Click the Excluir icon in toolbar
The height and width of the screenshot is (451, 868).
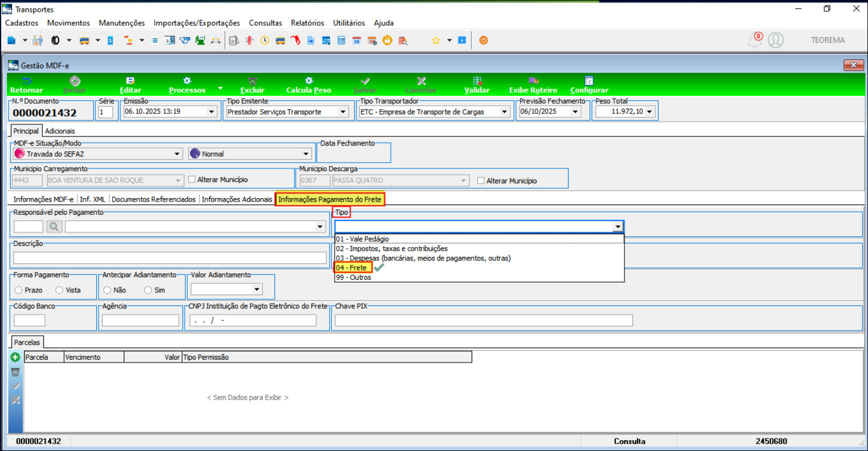click(x=252, y=81)
